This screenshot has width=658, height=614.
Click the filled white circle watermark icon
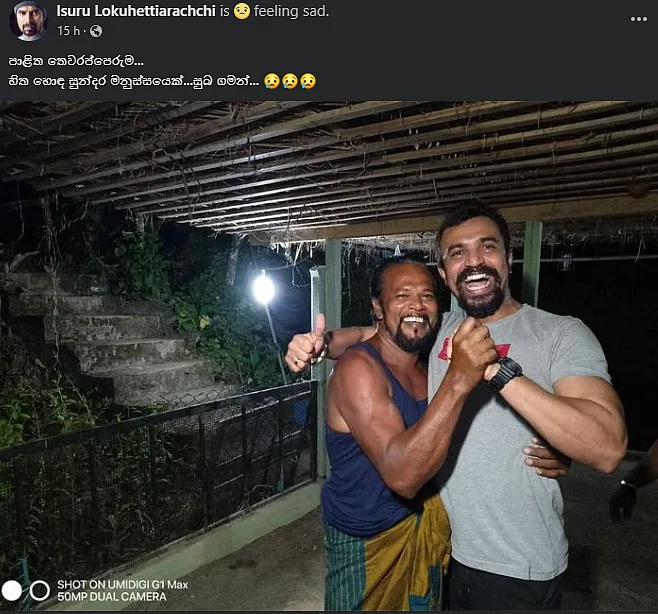(x=12, y=591)
